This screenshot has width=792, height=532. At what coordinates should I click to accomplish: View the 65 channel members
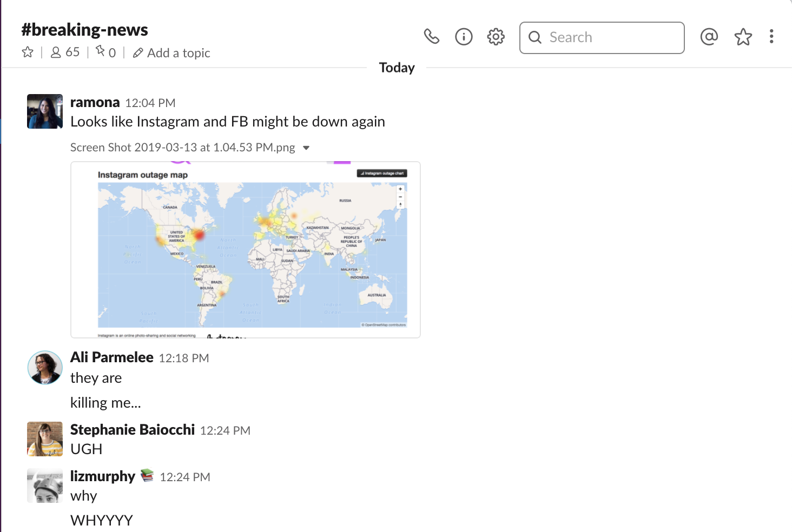point(65,52)
